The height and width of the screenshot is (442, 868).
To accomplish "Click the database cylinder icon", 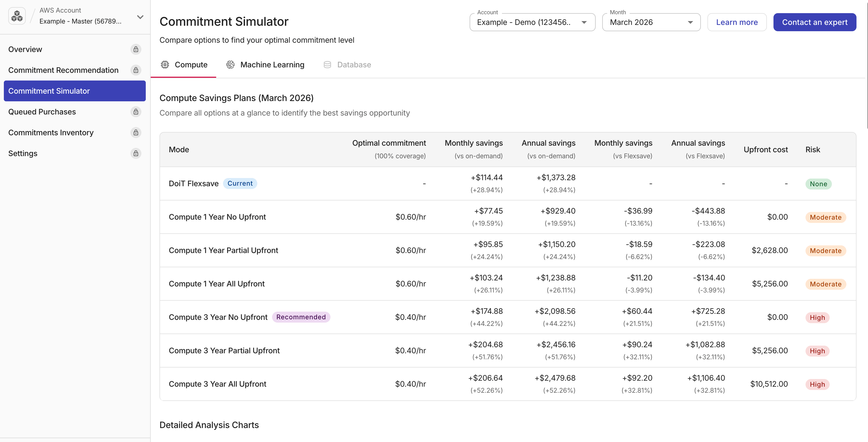I will click(327, 65).
